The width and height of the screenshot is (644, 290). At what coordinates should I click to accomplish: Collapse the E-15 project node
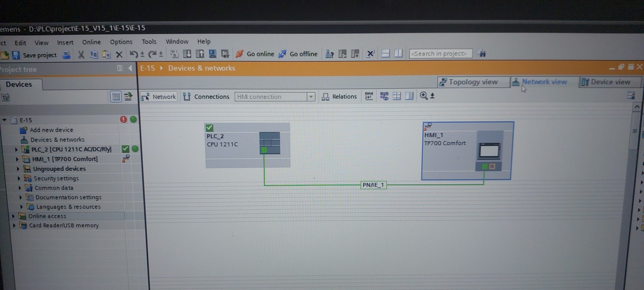point(5,120)
